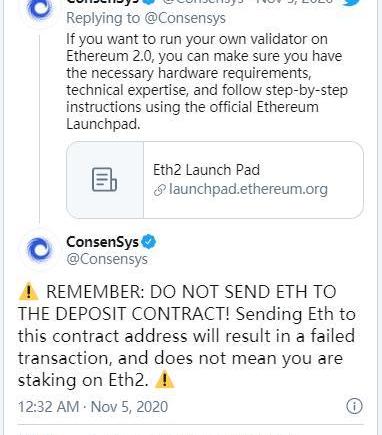Click the cut-off @Consensys handle in the top header
The height and width of the screenshot is (435, 382).
click(x=203, y=2)
